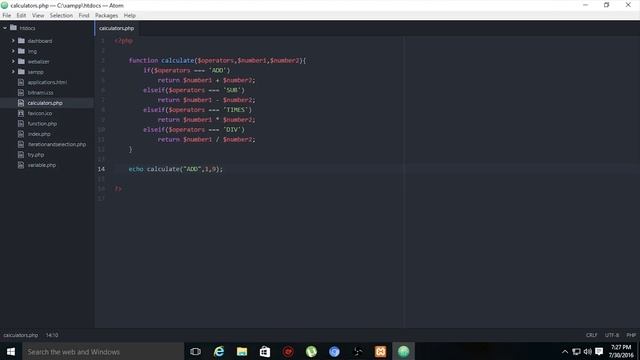Screen dimensions: 640x360
Task: Launch Microsoft Edge from the taskbar
Action: 219,351
